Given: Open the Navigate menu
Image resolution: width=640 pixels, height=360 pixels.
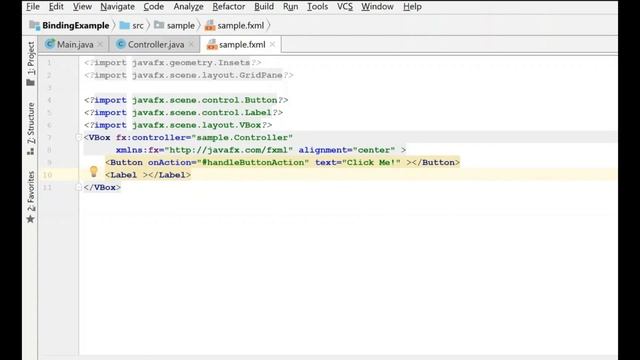Looking at the screenshot, I should pos(117,7).
